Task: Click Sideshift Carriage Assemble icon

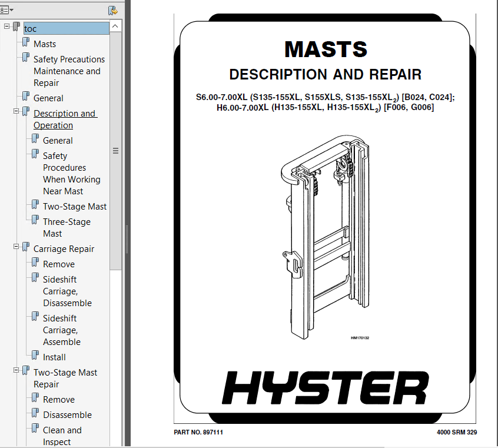Action: (35, 317)
